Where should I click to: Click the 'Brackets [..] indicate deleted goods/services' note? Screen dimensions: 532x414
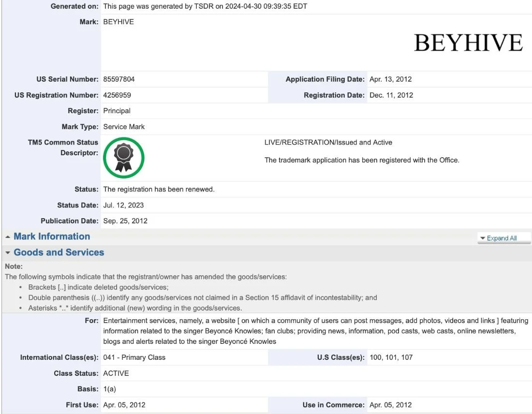(98, 287)
